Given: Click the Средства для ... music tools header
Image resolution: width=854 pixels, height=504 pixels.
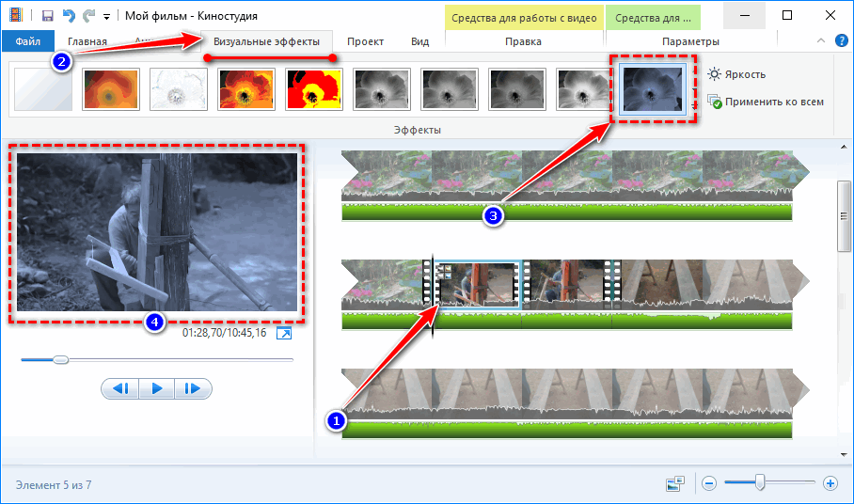Looking at the screenshot, I should [653, 18].
